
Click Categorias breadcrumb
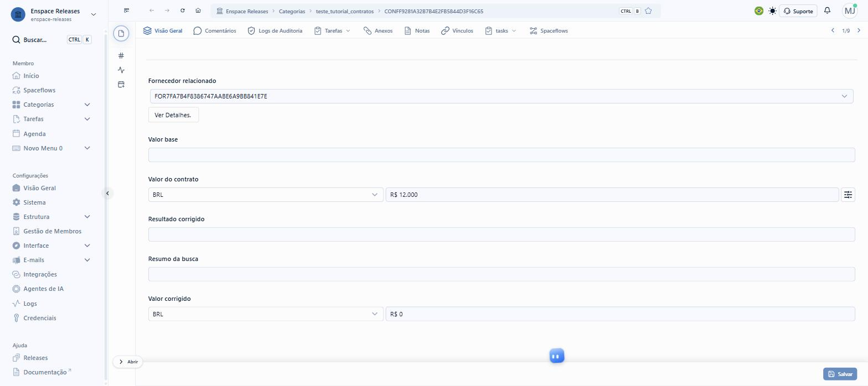coord(292,11)
